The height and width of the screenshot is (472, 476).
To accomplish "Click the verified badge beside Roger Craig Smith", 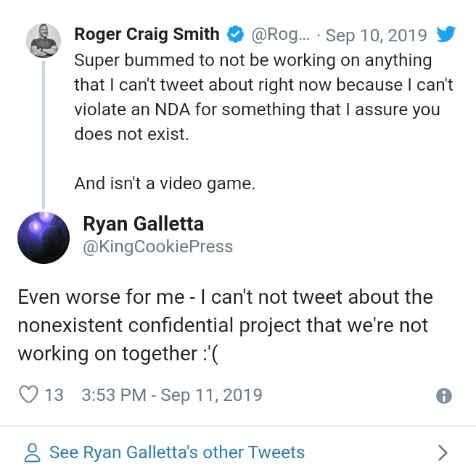I will click(x=236, y=34).
